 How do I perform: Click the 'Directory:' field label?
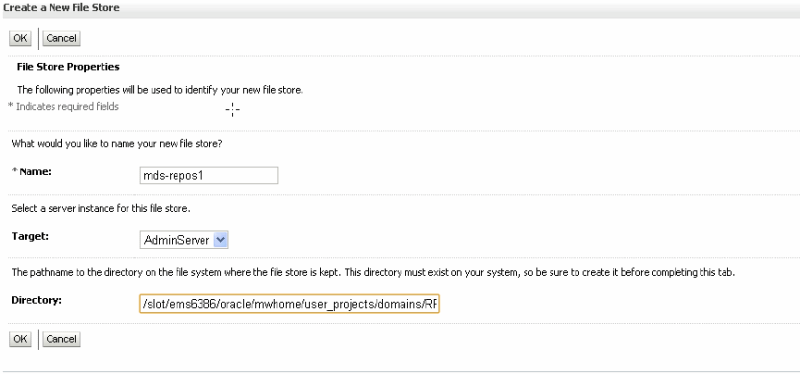click(36, 300)
